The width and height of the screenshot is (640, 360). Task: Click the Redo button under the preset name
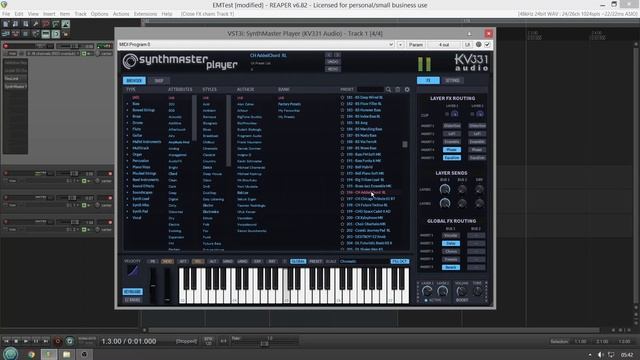(333, 69)
